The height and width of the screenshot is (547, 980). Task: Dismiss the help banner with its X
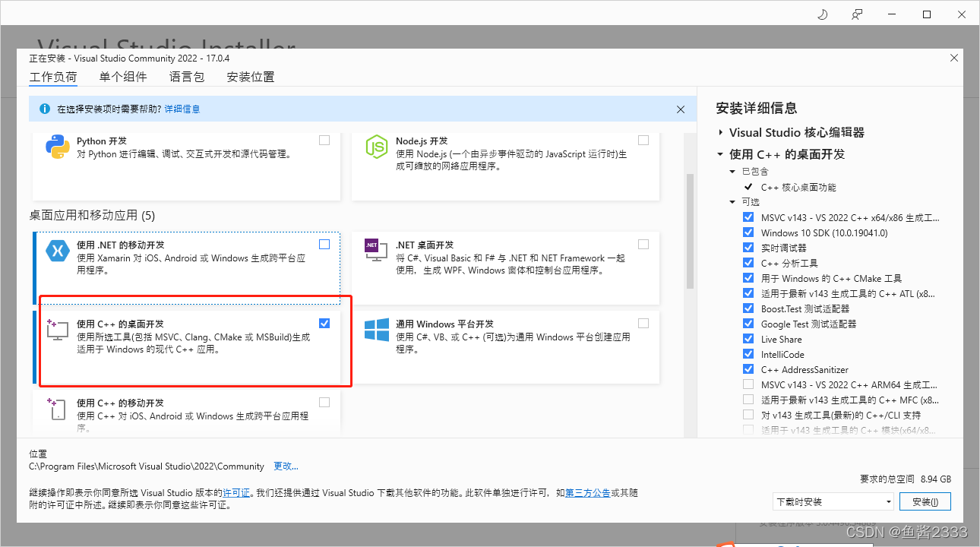tap(681, 109)
